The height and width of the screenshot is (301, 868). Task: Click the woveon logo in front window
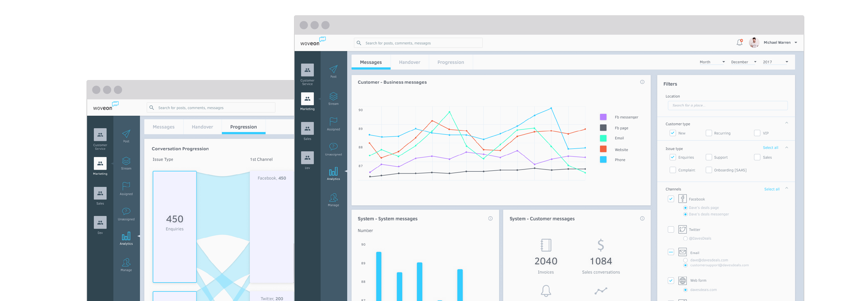tap(313, 42)
